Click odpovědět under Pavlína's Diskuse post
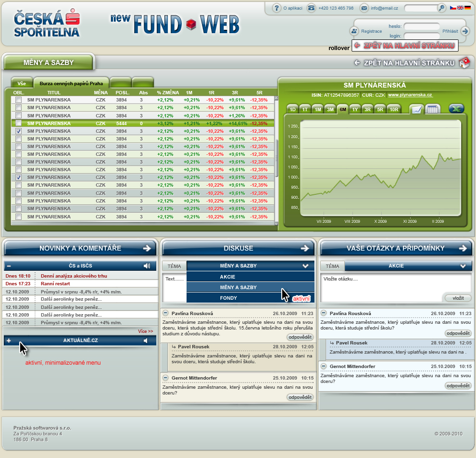Image resolution: width=476 pixels, height=458 pixels. coord(300,337)
